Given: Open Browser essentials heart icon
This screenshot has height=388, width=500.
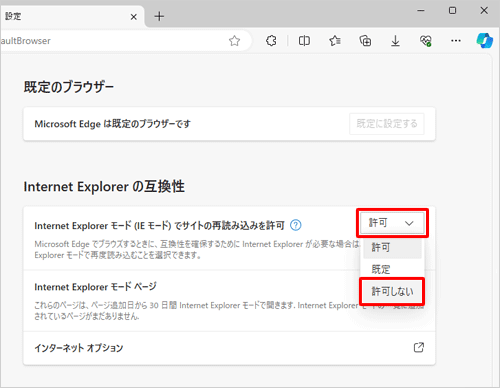Looking at the screenshot, I should [x=426, y=41].
